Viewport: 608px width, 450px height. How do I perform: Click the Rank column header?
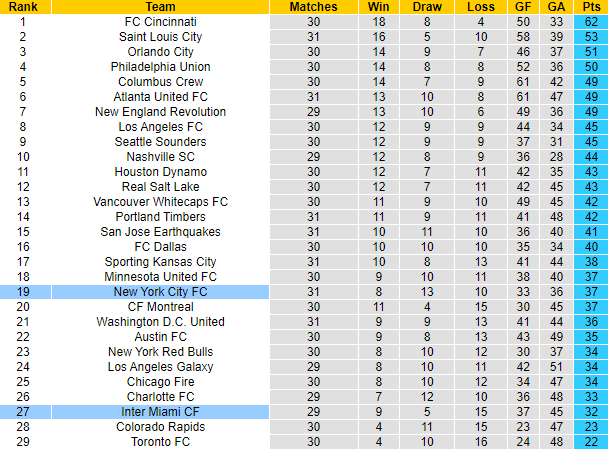pos(22,7)
